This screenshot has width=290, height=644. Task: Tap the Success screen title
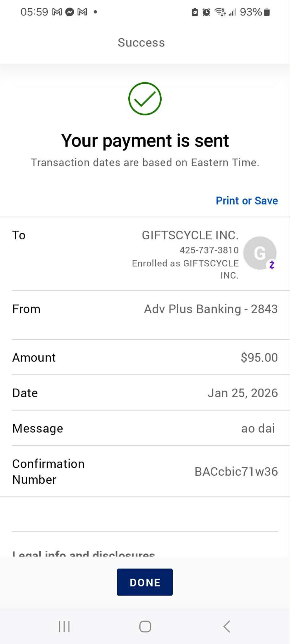click(141, 43)
